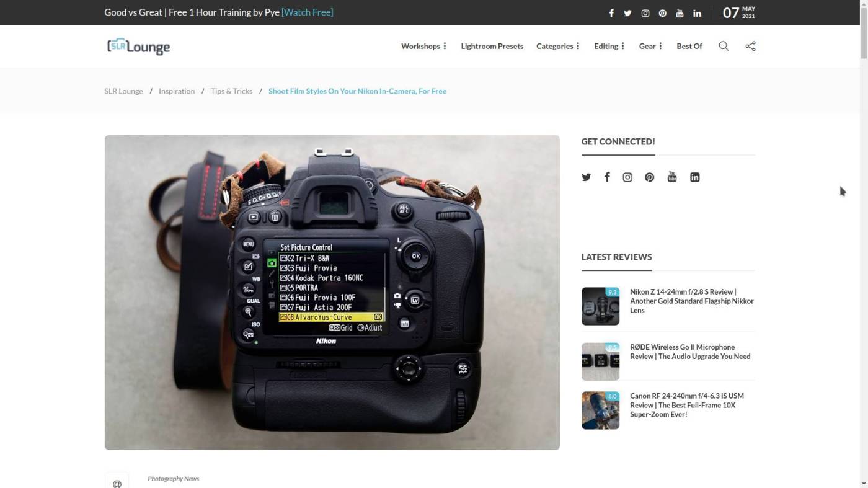
Task: Click the Canon RF 24-240mm thumbnail
Action: coord(600,410)
